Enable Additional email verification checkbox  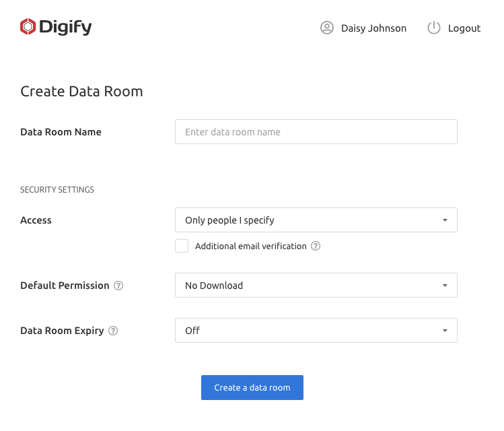182,246
